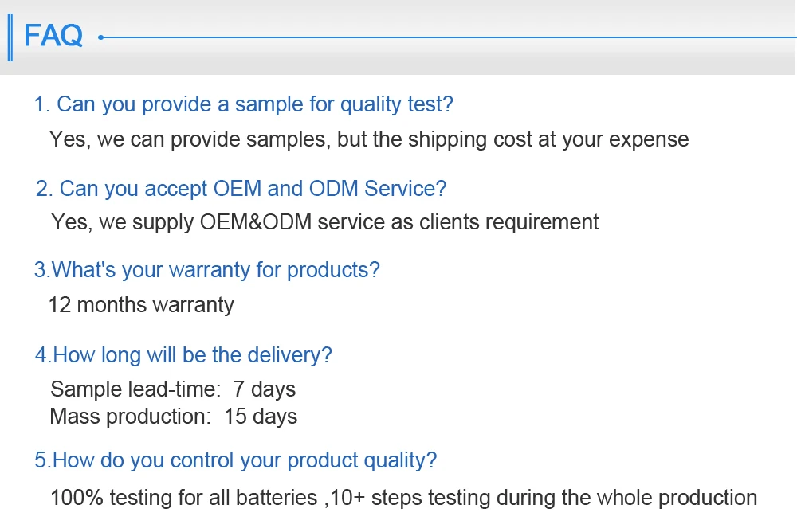Click the OEM&ODM service answer text

324,221
